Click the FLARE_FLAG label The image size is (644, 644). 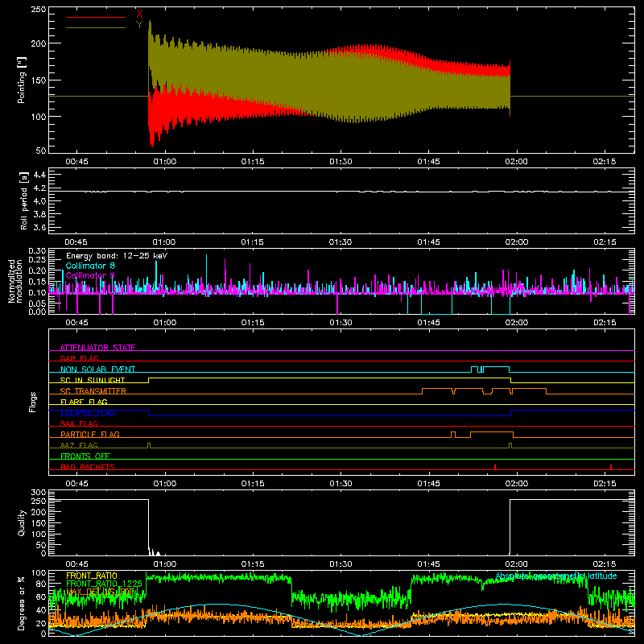click(x=84, y=402)
